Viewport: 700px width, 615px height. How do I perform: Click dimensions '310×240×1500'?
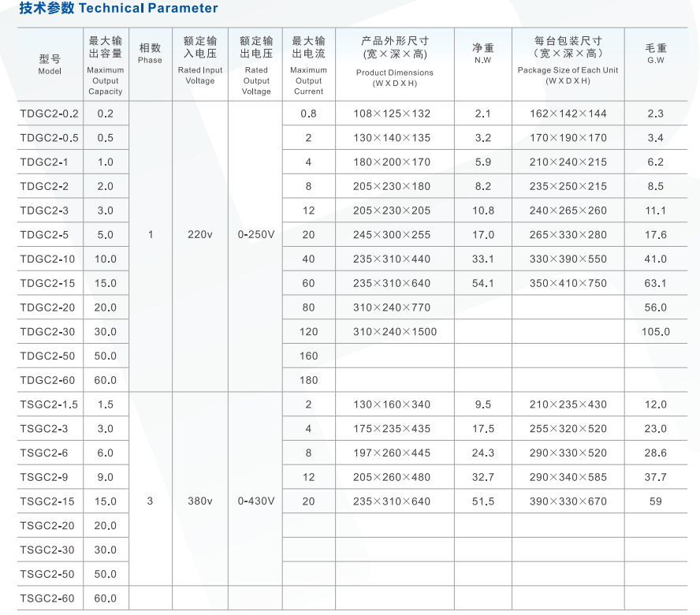(x=395, y=331)
